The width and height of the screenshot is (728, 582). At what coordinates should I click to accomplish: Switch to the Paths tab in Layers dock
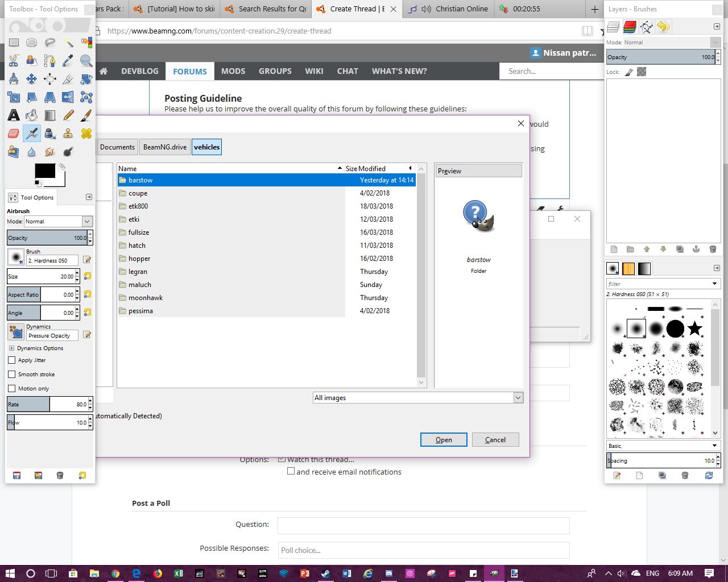pyautogui.click(x=646, y=27)
